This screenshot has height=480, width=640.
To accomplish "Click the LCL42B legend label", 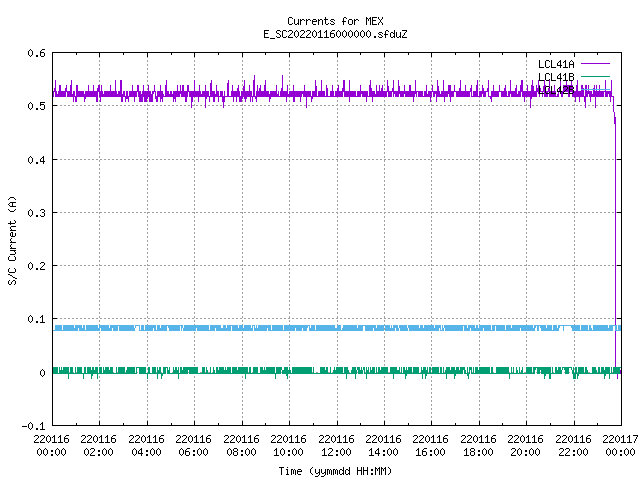I will tap(556, 90).
